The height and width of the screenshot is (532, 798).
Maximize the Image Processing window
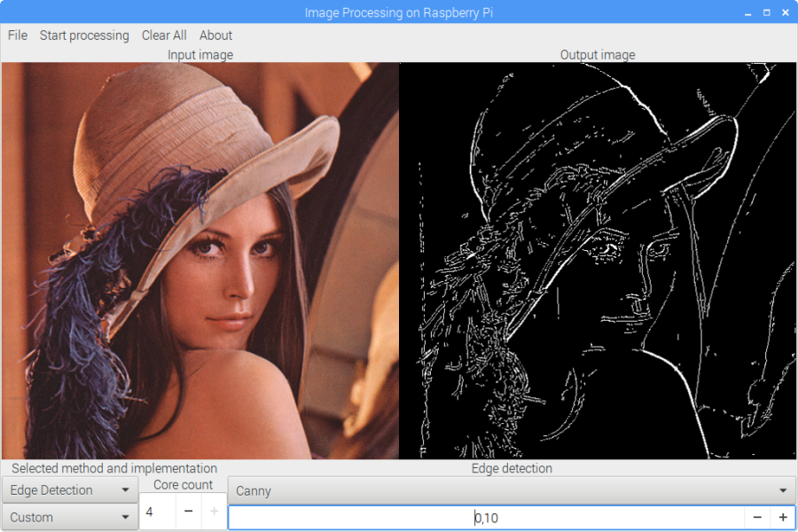click(x=766, y=12)
